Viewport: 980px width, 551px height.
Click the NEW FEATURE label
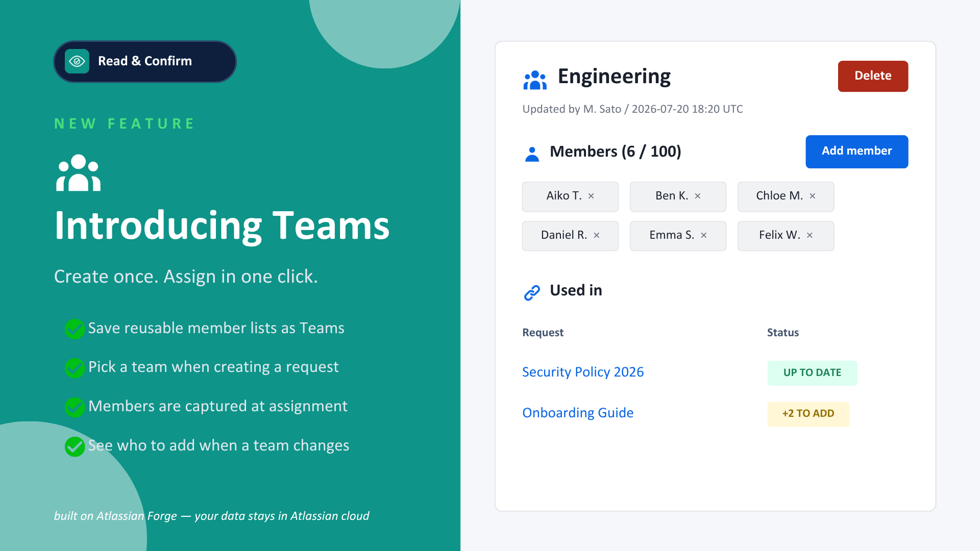(x=124, y=123)
